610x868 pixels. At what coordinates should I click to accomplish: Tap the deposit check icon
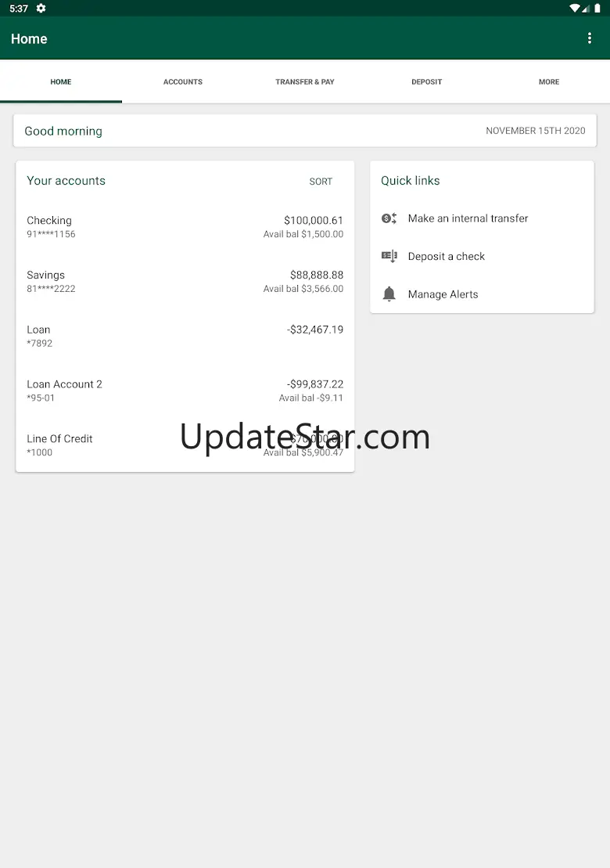coord(389,256)
